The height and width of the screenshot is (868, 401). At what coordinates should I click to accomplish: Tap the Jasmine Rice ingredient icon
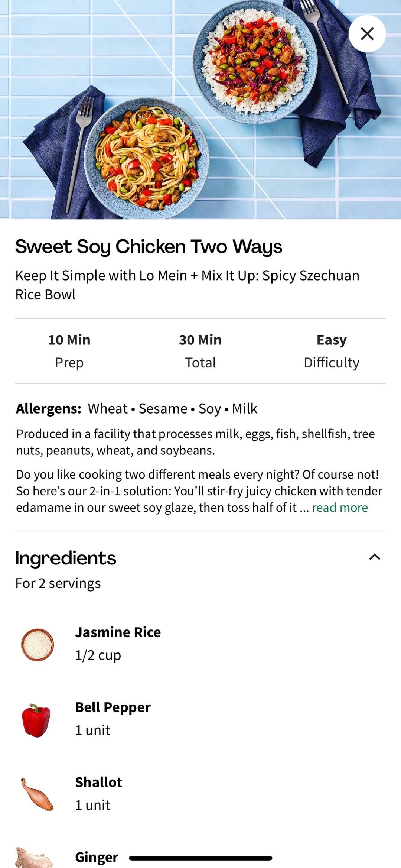[37, 644]
